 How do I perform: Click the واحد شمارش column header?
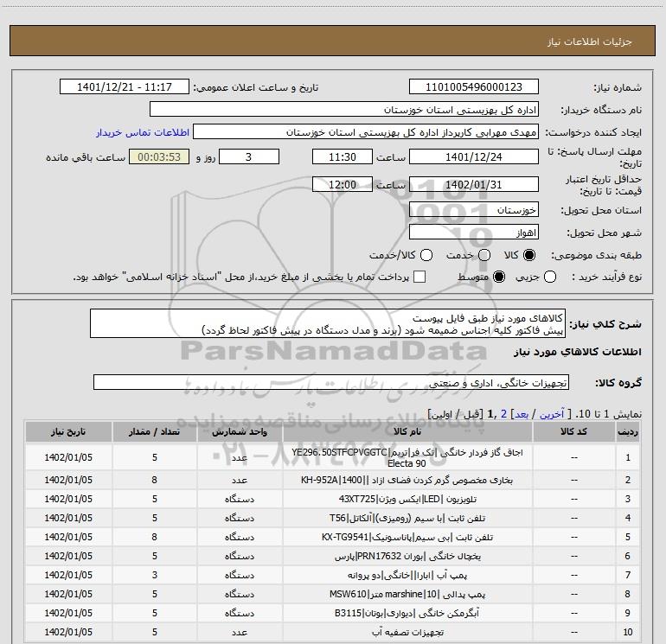coord(240,431)
